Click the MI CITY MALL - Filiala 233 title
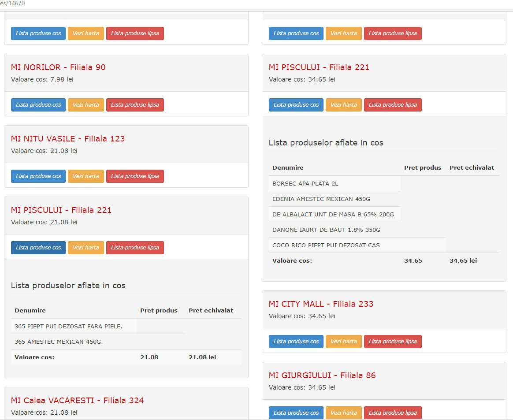Viewport: 513px width, 420px height. [321, 304]
